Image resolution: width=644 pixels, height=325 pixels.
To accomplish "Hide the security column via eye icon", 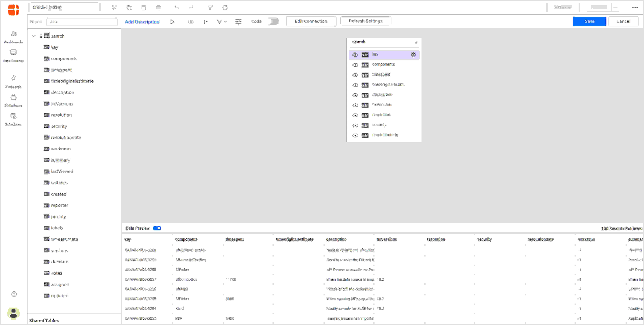I will coord(355,125).
